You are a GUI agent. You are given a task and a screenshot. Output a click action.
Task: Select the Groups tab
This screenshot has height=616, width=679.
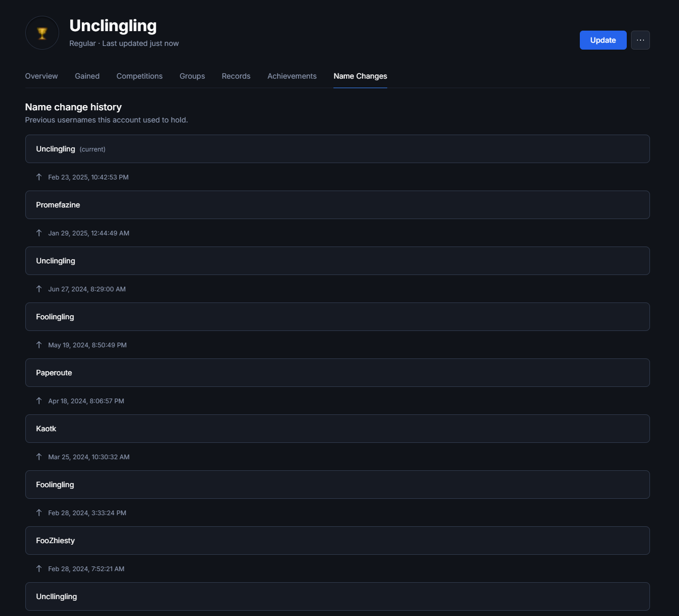coord(192,76)
